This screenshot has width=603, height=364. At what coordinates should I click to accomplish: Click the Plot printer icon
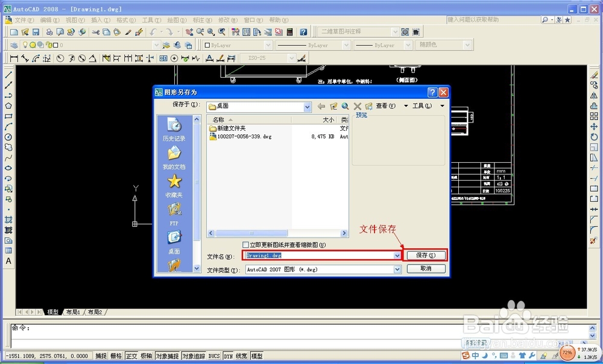49,32
